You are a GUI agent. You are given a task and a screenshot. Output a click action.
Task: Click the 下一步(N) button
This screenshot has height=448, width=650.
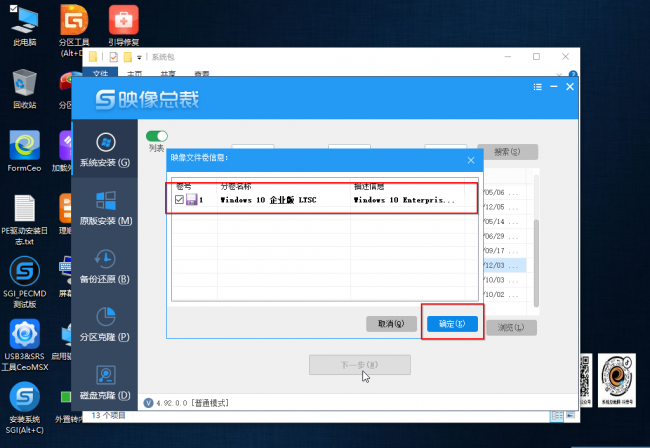coord(360,365)
